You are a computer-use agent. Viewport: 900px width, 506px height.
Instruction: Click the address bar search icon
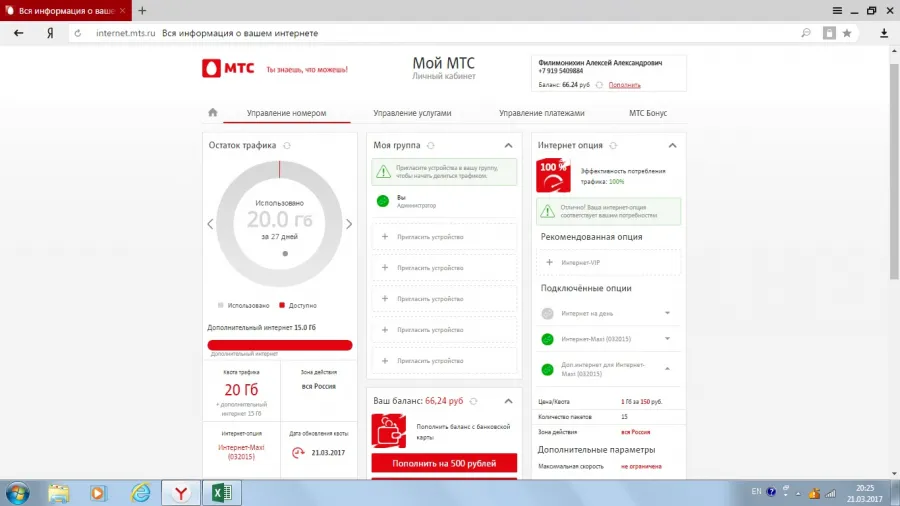(x=806, y=33)
